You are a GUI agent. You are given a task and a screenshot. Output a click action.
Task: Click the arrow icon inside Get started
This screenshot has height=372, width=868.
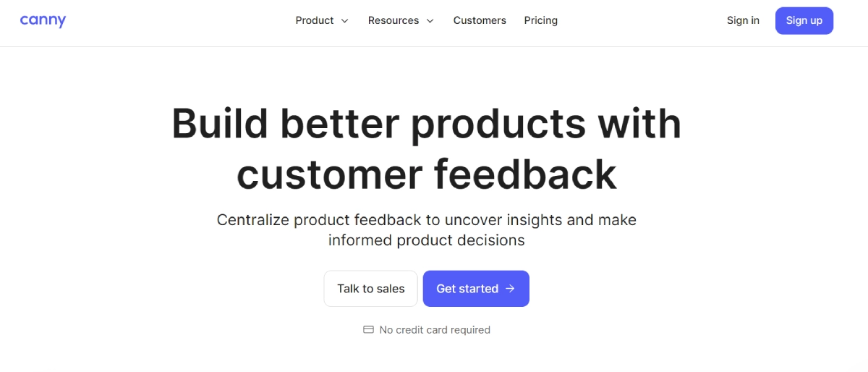pos(510,289)
